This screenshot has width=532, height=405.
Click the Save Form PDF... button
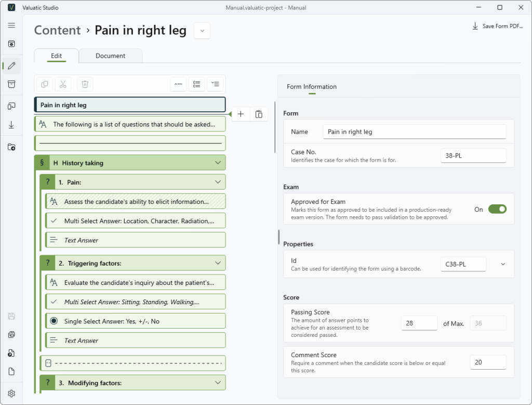[x=497, y=26]
